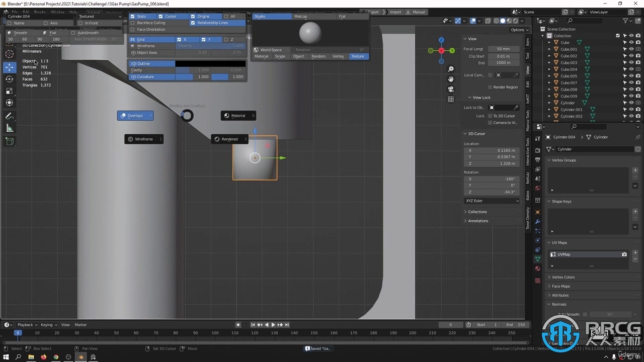Choose Material in pie menu
Viewport: 644px width, 362px height.
coord(238,116)
